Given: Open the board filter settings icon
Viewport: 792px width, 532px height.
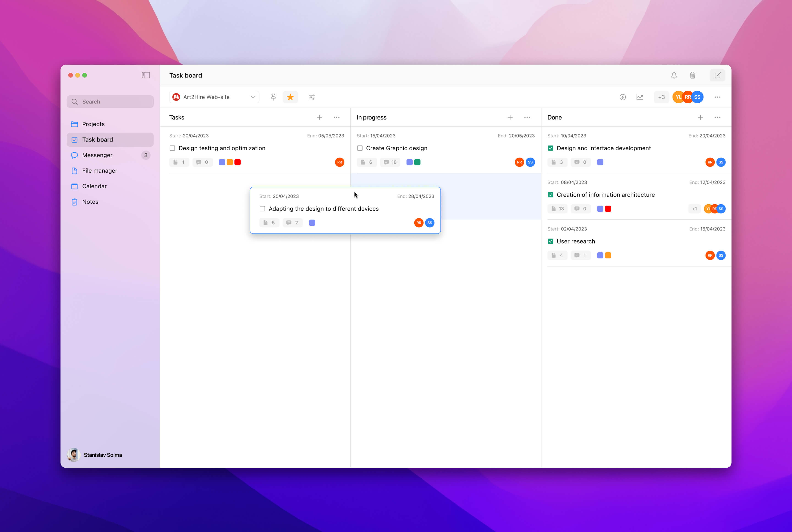Looking at the screenshot, I should [x=312, y=97].
